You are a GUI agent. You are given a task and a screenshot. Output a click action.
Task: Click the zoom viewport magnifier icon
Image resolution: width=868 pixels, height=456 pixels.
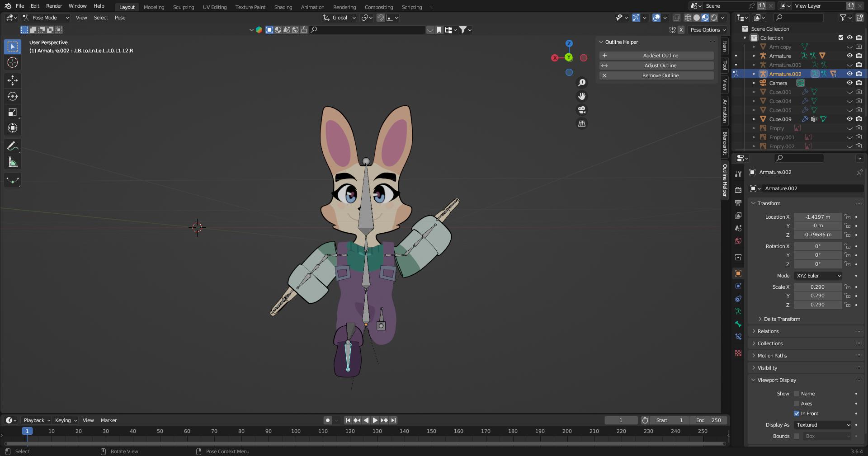point(582,83)
